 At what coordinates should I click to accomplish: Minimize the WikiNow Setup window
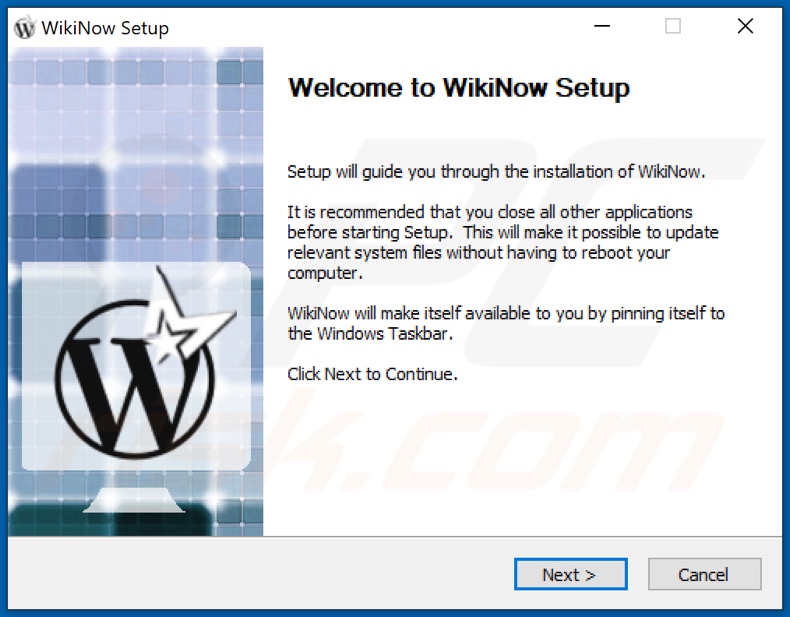coord(602,26)
